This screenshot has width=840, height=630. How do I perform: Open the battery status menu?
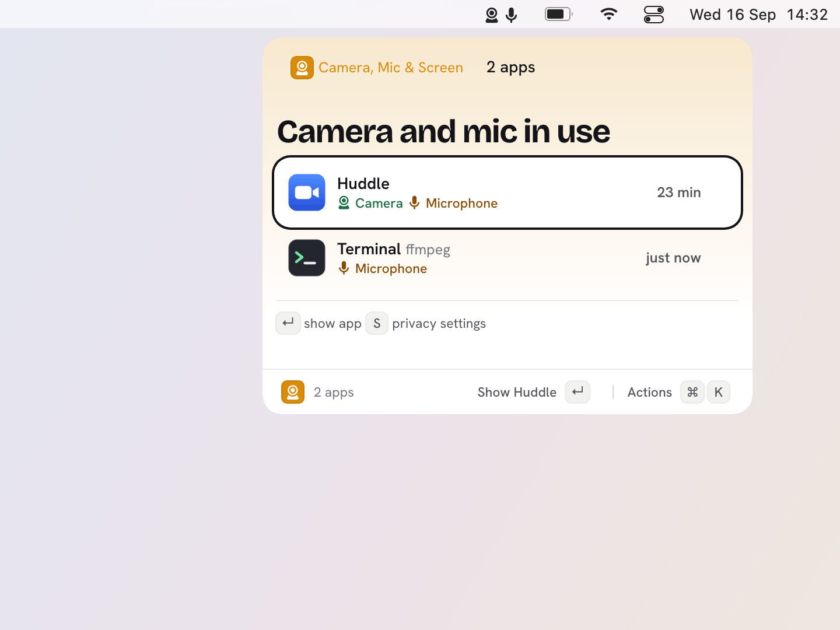point(559,14)
